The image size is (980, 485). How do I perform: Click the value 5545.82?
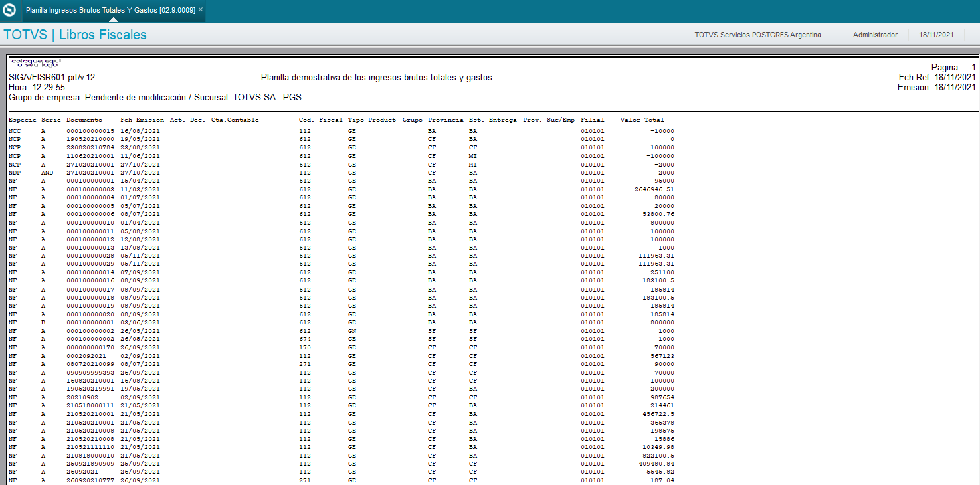(x=660, y=472)
